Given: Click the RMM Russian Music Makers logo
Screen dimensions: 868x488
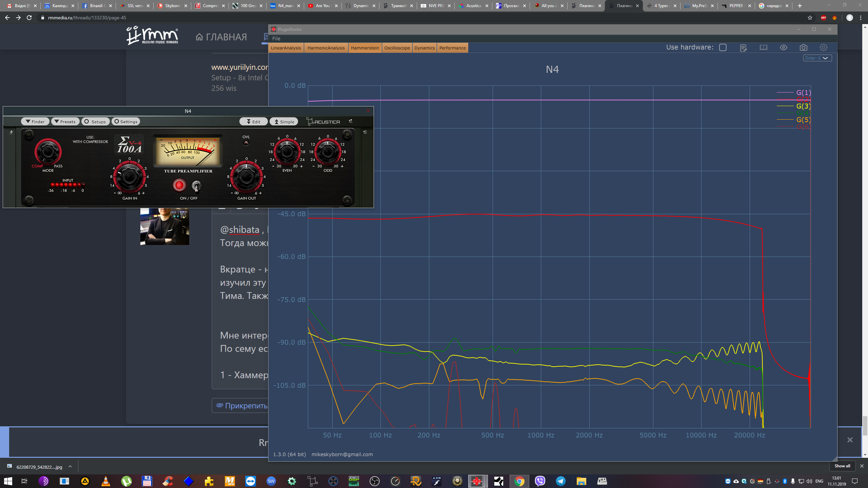Looking at the screenshot, I should tap(152, 36).
